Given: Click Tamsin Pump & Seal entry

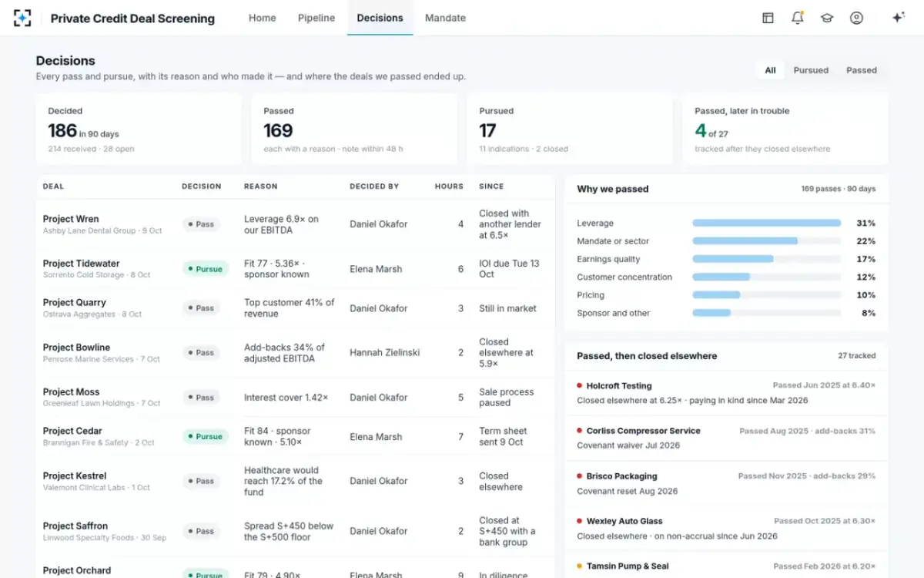Looking at the screenshot, I should tap(628, 566).
